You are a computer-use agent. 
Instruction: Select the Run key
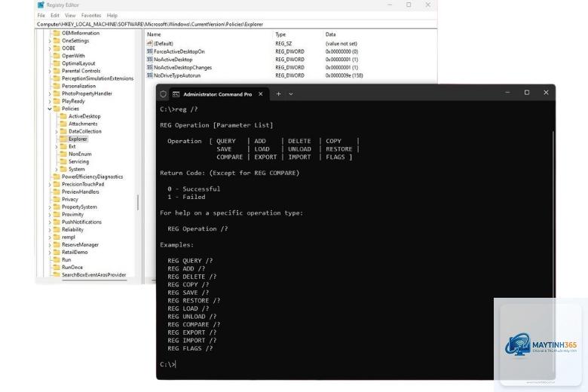click(x=66, y=259)
